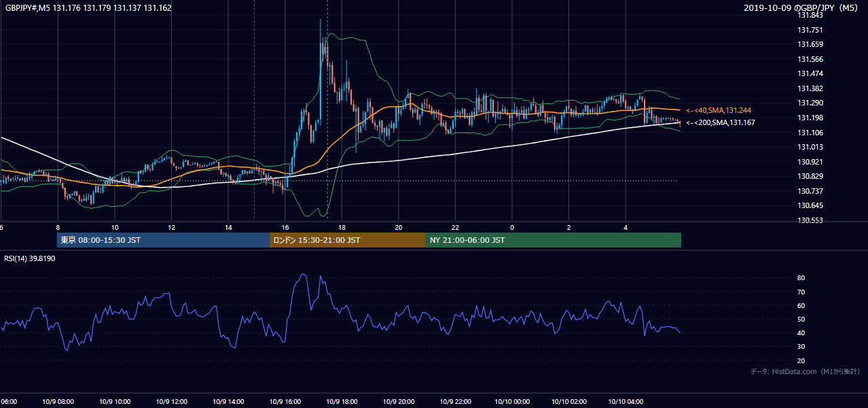Select the NY 21:00-06:00 JST session bar
Viewport: 868px width, 408px height.
pos(554,240)
